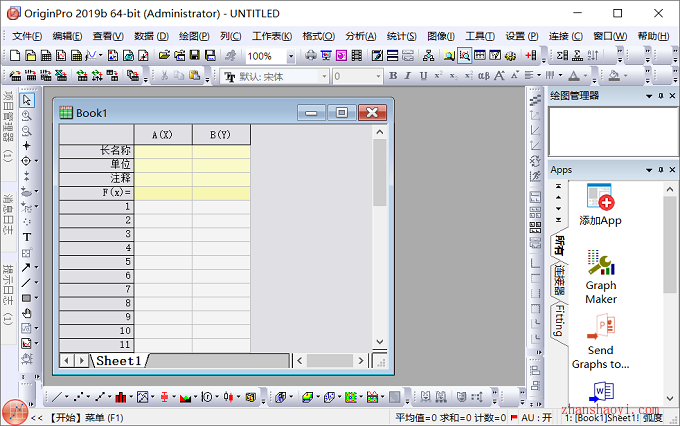Click the area plot icon
Image resolution: width=680 pixels, height=426 pixels.
click(185, 397)
